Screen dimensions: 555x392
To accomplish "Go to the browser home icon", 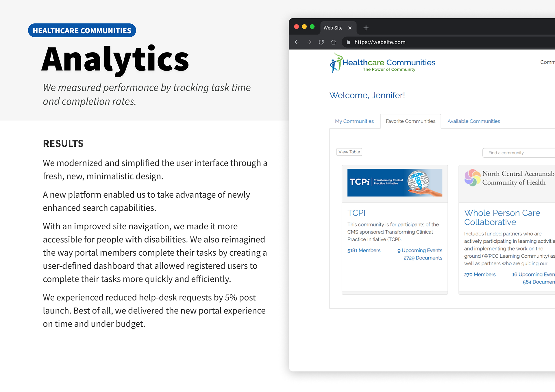I will coord(333,42).
